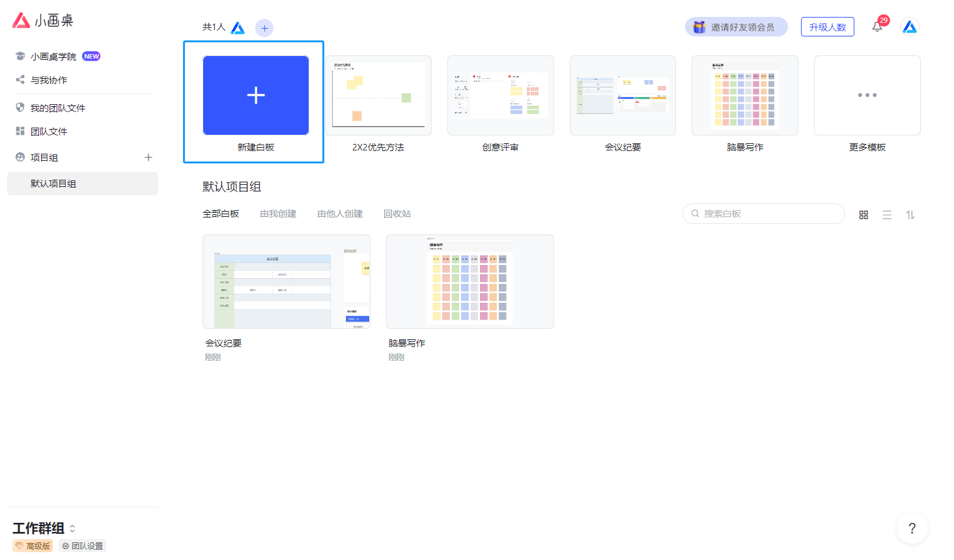
Task: Open the 脑暴写作 template thumbnail at top
Action: (x=745, y=95)
